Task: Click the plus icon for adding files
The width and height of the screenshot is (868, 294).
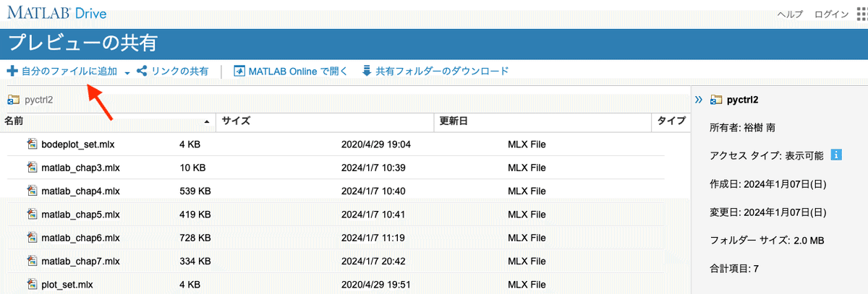Action: (12, 72)
